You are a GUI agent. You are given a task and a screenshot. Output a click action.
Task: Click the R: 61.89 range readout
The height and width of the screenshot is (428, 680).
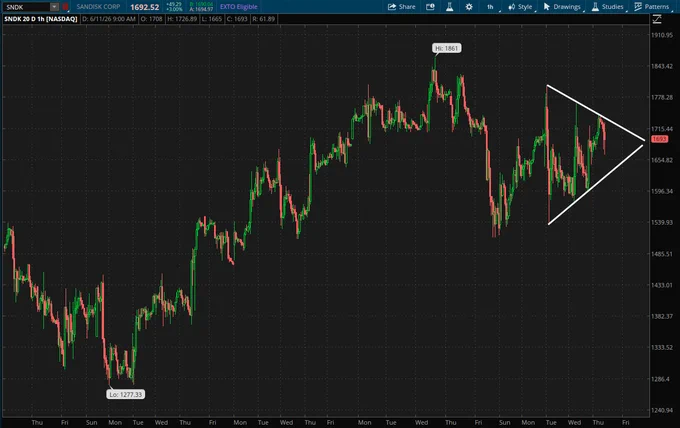(x=264, y=19)
